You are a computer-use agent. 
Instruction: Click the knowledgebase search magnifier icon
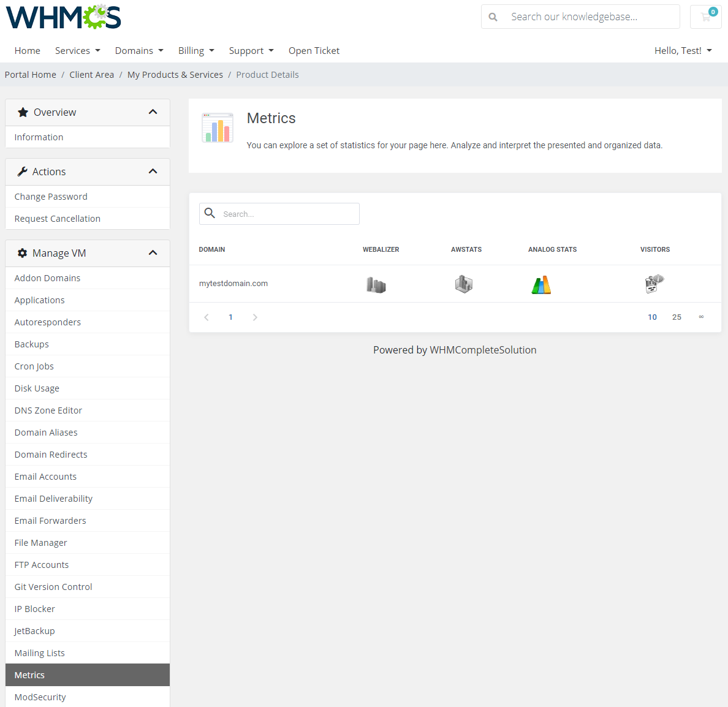[493, 17]
